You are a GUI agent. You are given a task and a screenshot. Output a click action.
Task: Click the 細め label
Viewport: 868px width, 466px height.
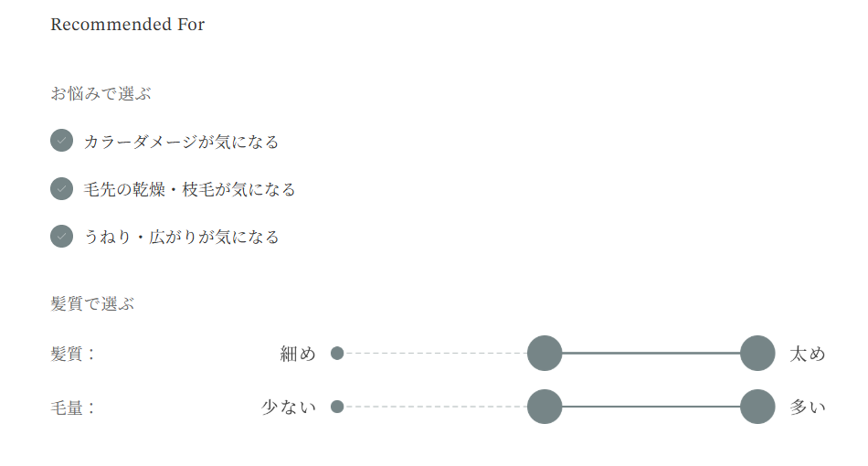click(x=298, y=354)
